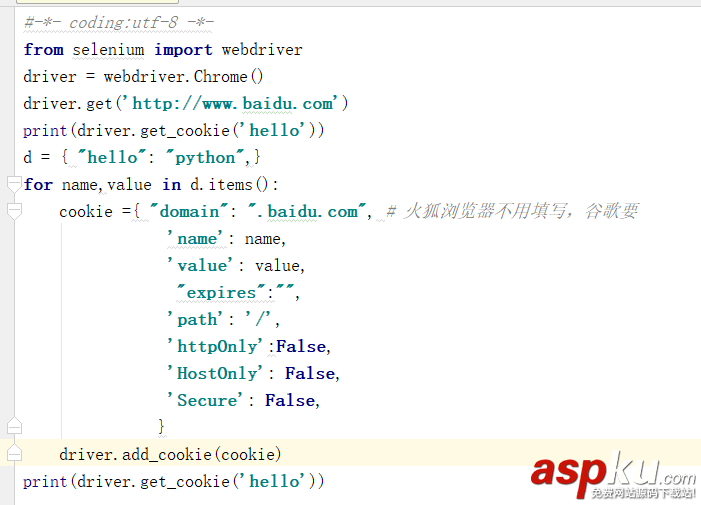This screenshot has height=505, width=701.
Task: Click the first print(driver.get_cookie('hello')) line
Action: 173,130
